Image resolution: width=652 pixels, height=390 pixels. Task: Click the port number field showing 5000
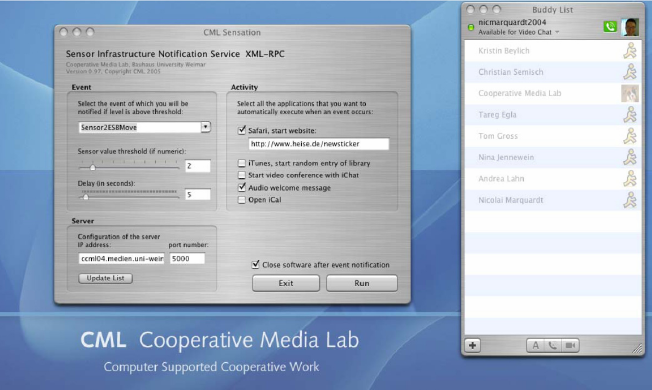187,259
